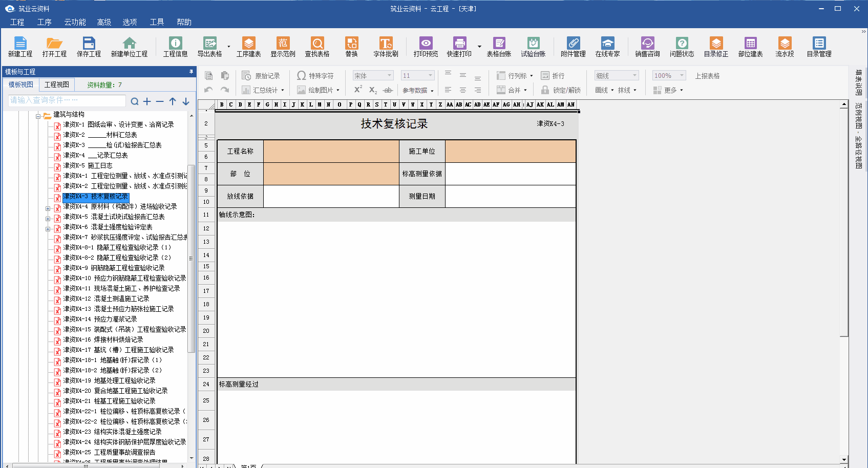Click the template search input field
Screen dimensions: 868x468
67,100
